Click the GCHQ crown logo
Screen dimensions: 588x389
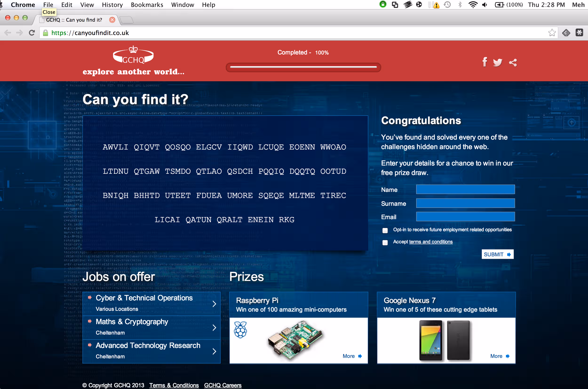click(133, 55)
